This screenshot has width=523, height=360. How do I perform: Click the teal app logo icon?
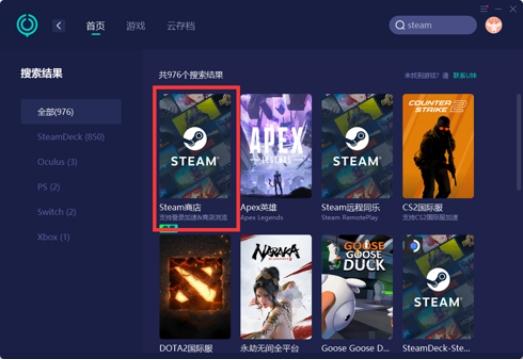tap(27, 25)
